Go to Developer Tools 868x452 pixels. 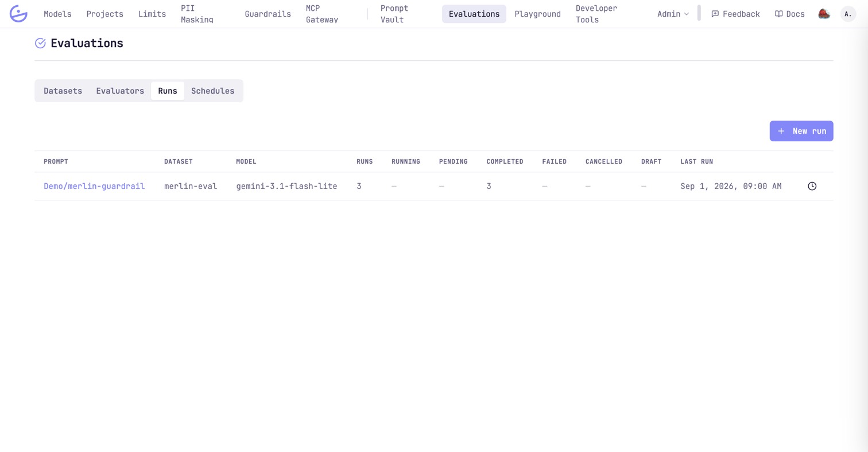[x=596, y=14]
